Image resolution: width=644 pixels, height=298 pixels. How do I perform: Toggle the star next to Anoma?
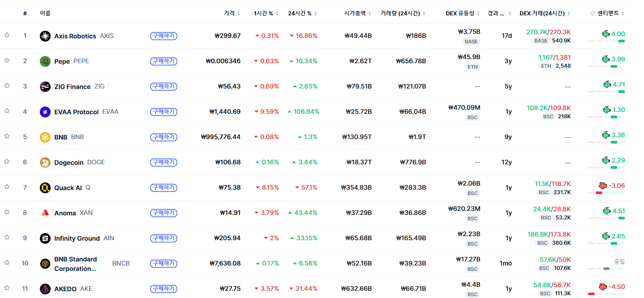tap(7, 212)
